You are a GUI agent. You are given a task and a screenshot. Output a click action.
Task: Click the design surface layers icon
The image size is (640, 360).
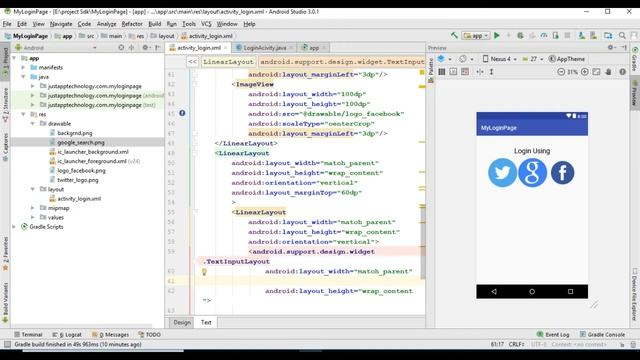click(x=441, y=59)
